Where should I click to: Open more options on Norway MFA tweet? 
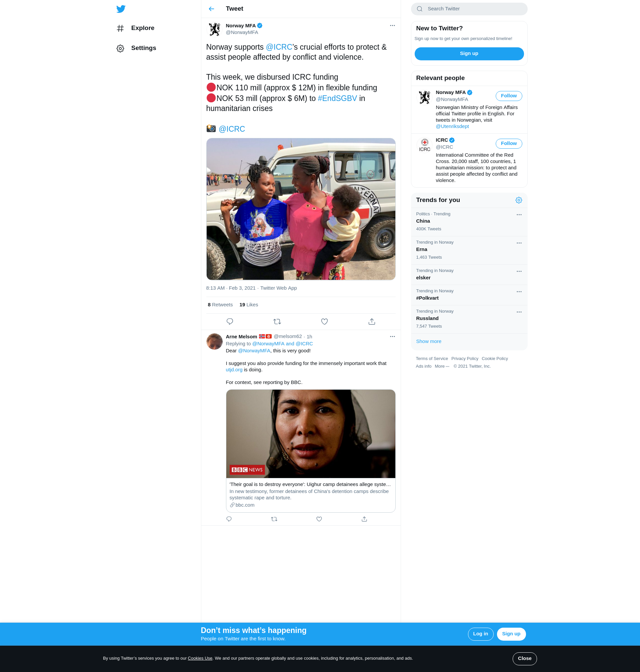click(x=392, y=26)
